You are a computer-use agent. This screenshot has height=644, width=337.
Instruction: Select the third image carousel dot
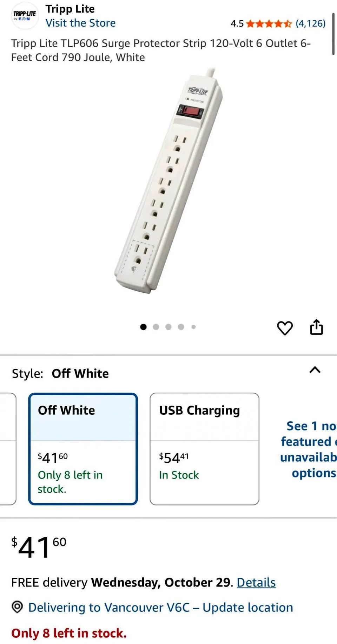168,327
